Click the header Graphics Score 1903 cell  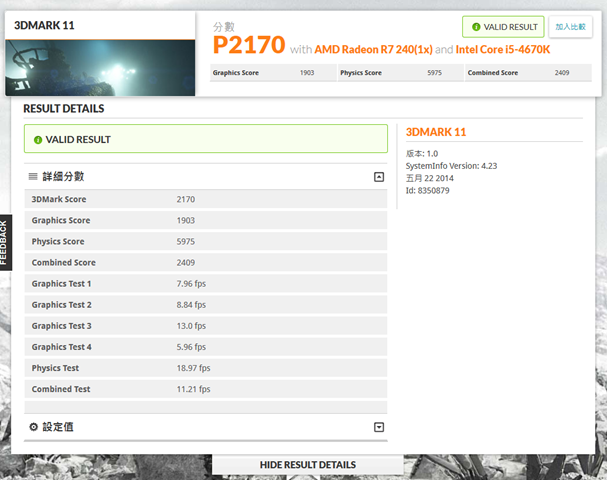click(273, 73)
